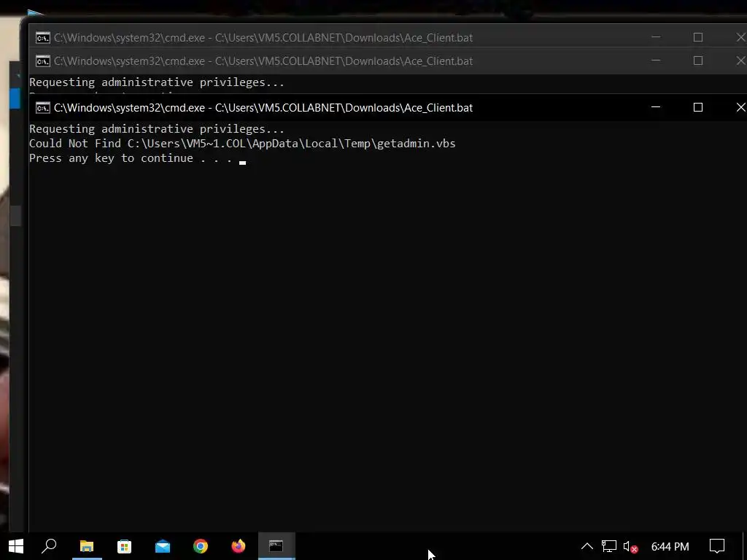The height and width of the screenshot is (560, 747).
Task: Minimize the topmost background cmd window
Action: [x=656, y=37]
